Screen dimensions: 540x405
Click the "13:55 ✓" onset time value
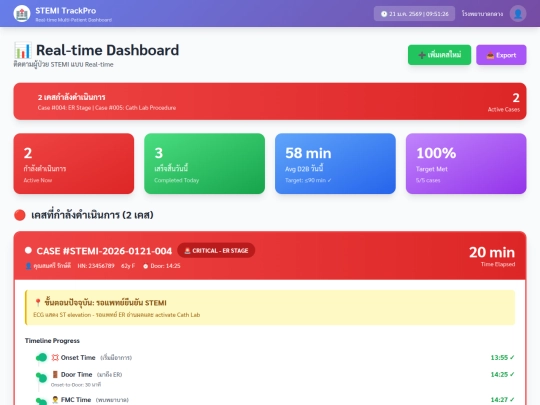(502, 357)
